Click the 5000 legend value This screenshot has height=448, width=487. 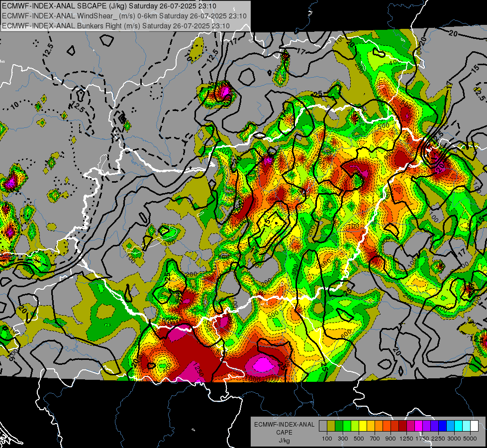coord(470,439)
